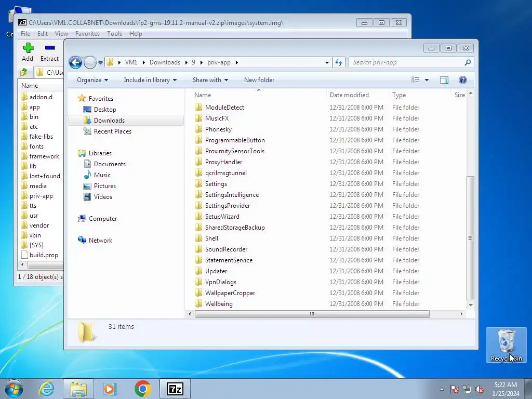Screen dimensions: 532x399
Task: Select Computer in navigation pane
Action: (103, 219)
